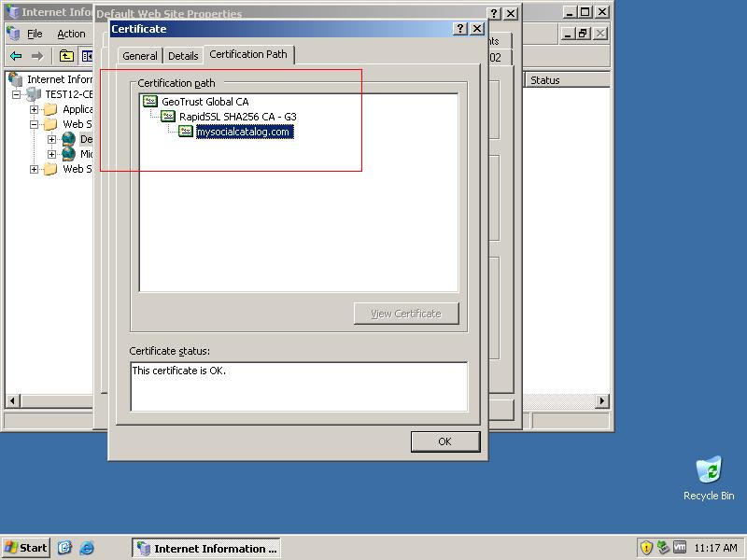This screenshot has height=560, width=747.
Task: Click the security shield tray icon
Action: pos(645,548)
